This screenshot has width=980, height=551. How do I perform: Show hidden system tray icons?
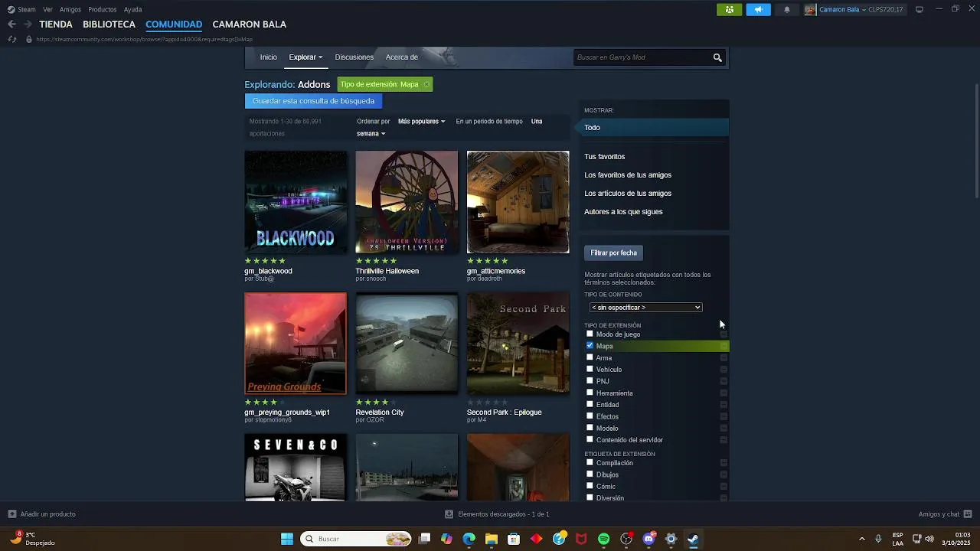[861, 539]
